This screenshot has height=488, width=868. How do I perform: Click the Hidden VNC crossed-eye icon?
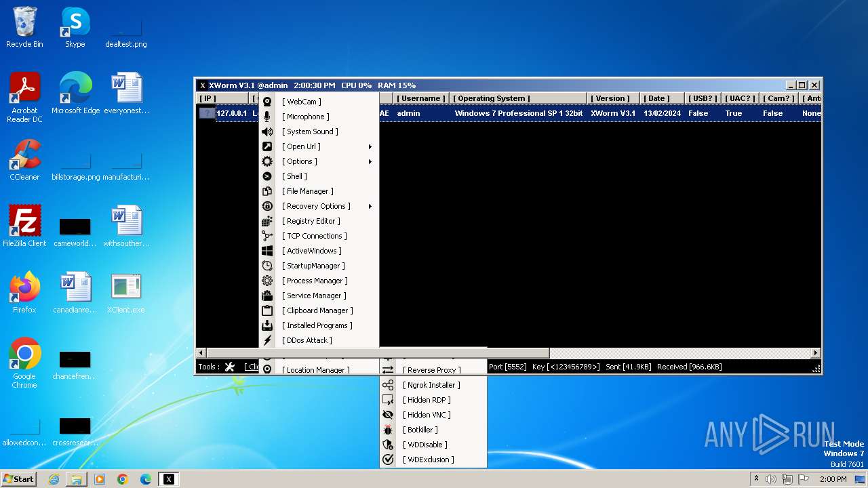(388, 415)
